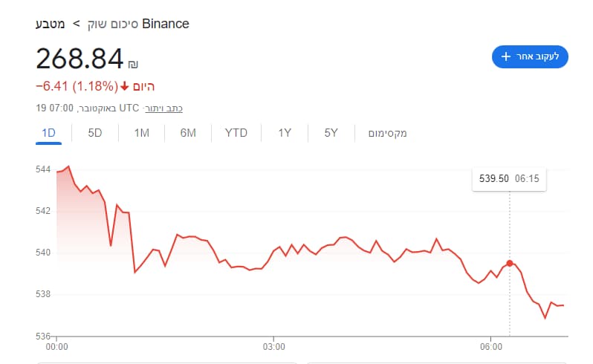View the 5Y price chart
Viewport: 593px width, 364px height.
tap(331, 133)
